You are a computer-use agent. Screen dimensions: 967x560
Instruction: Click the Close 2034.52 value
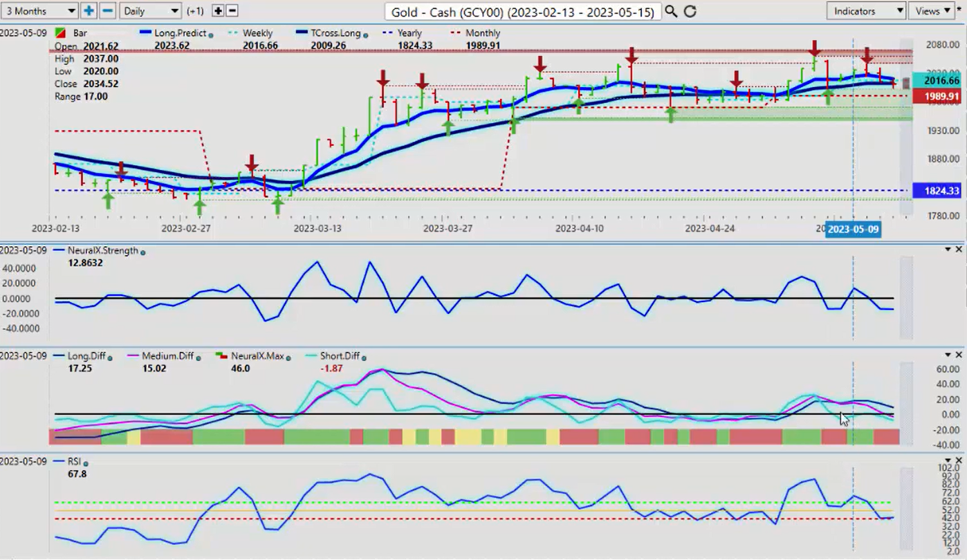point(100,84)
